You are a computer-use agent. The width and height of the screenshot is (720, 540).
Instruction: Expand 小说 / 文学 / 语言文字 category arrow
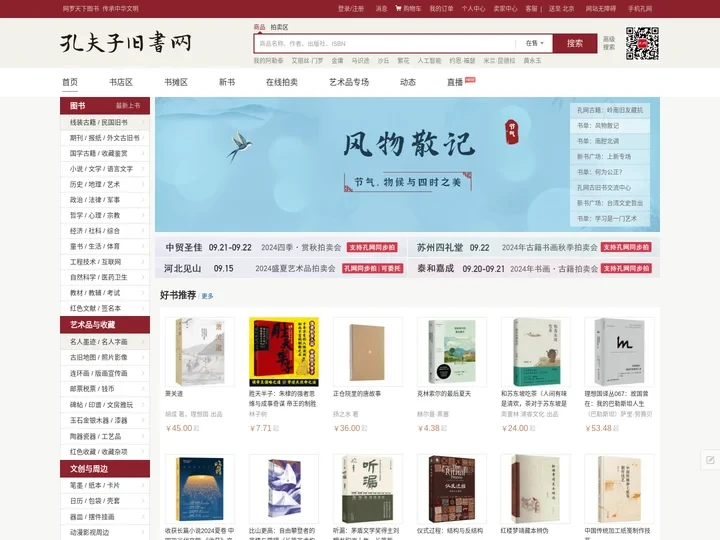coord(143,169)
